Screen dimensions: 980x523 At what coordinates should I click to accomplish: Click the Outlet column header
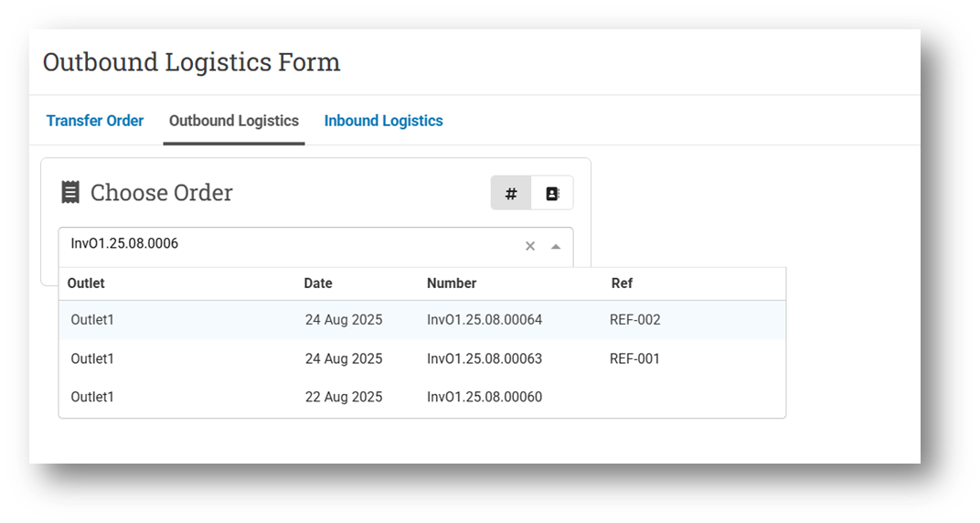click(86, 283)
